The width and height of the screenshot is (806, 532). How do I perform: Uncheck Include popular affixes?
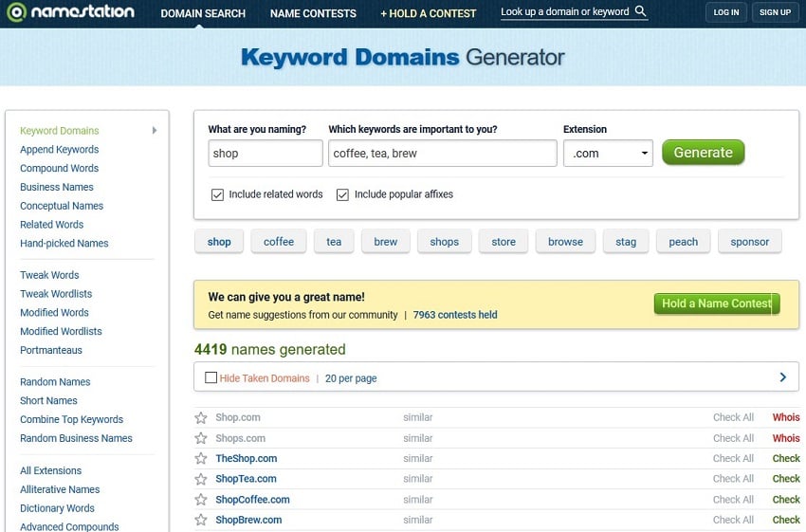coord(342,194)
